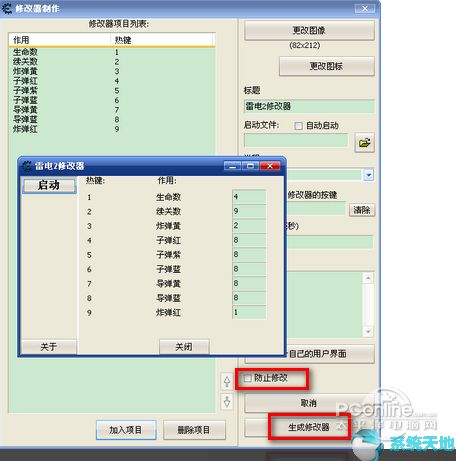Select 子弹红 row in the item list
Screen dimensions: 456x461
coord(112,81)
